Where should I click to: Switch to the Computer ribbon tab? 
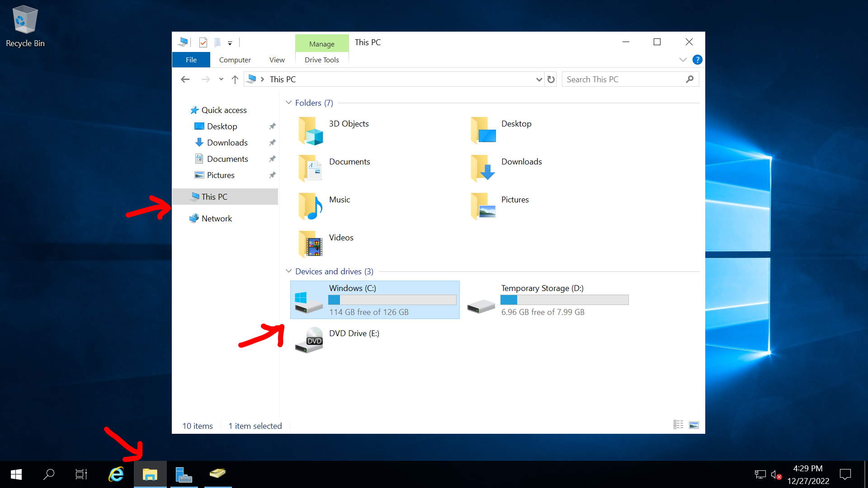pos(235,60)
